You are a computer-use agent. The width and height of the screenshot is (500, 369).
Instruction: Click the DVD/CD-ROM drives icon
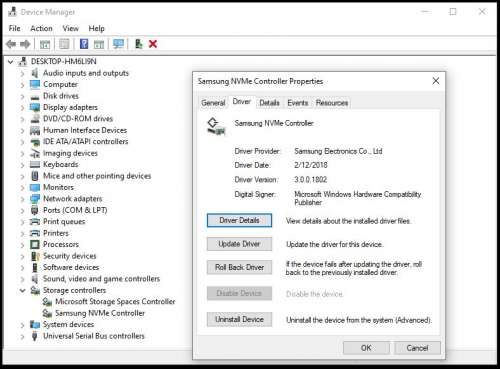click(x=35, y=119)
